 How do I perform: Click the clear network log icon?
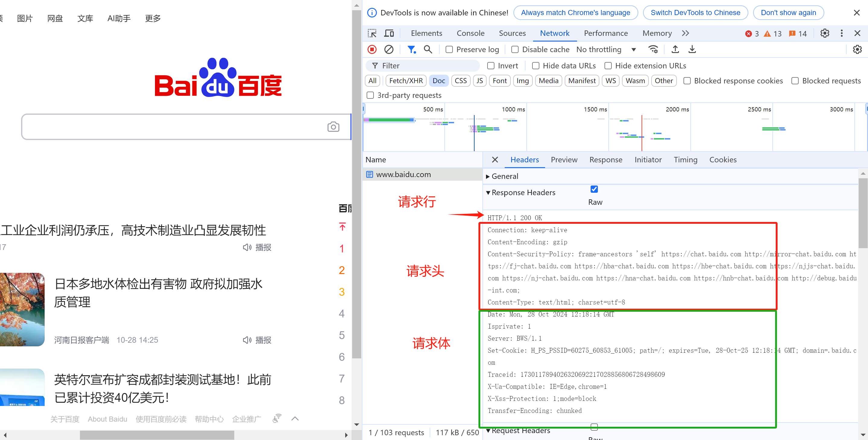coord(389,49)
